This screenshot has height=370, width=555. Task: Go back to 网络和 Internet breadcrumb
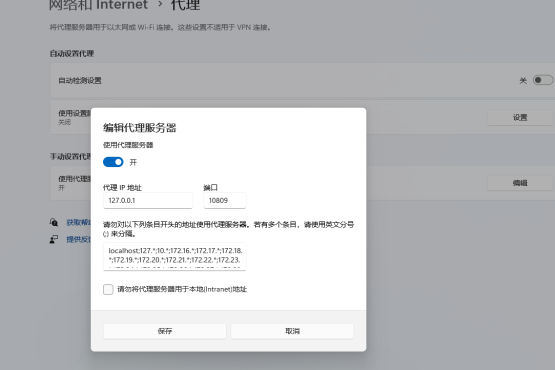pyautogui.click(x=98, y=5)
